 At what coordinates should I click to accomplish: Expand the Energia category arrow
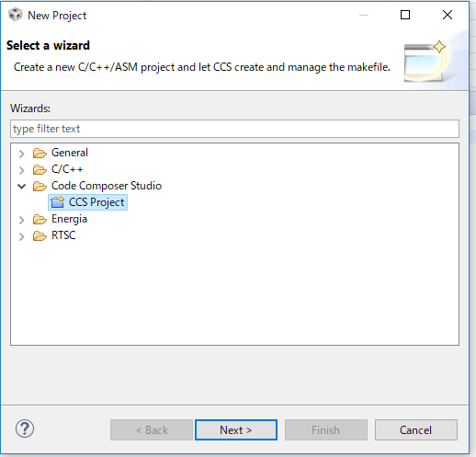click(21, 220)
